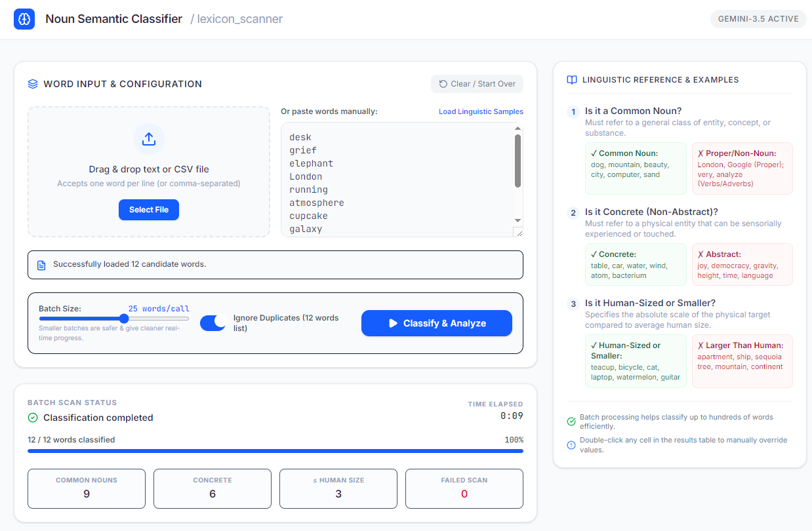Click the Batch Size slider handle
Viewport: 812px width, 531px height.
click(124, 319)
